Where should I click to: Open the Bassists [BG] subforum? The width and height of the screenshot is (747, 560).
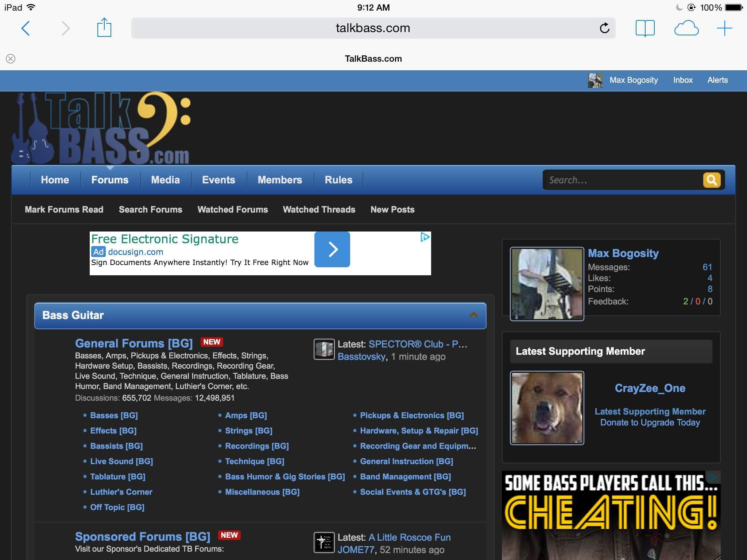click(116, 446)
